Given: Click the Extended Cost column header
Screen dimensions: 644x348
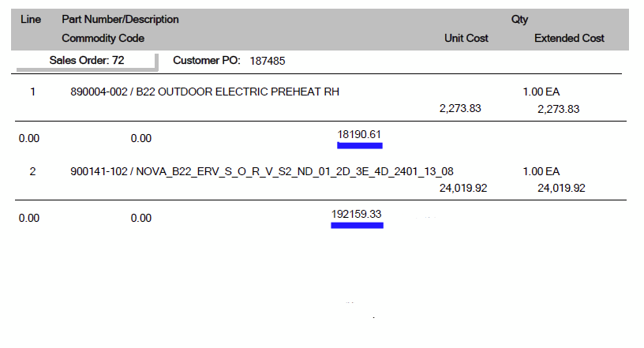Looking at the screenshot, I should pos(569,38).
